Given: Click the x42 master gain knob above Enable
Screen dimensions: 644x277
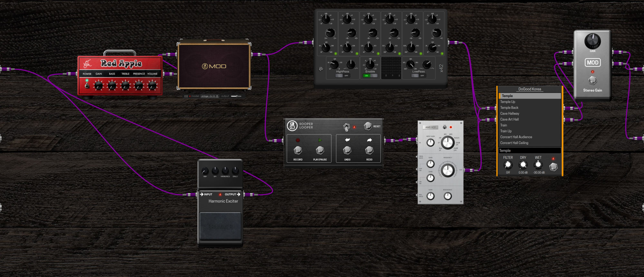Looking at the screenshot, I should coord(370,64).
